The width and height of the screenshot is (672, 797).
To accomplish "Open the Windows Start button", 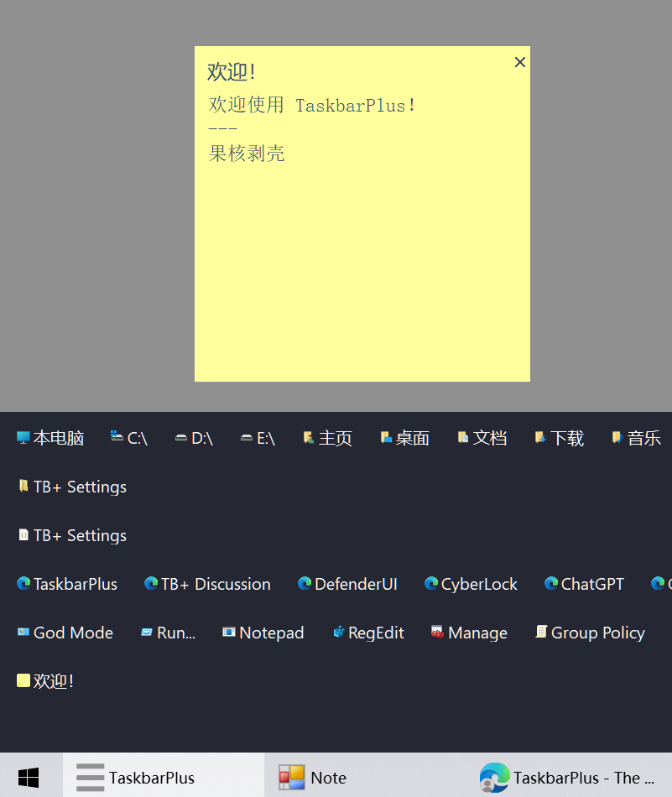I will click(x=29, y=777).
